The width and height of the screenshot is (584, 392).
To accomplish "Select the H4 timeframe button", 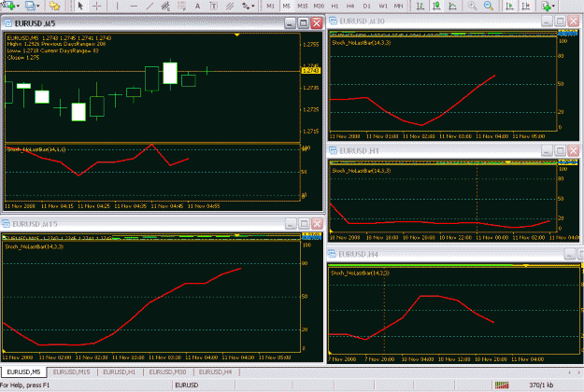I will coord(350,6).
